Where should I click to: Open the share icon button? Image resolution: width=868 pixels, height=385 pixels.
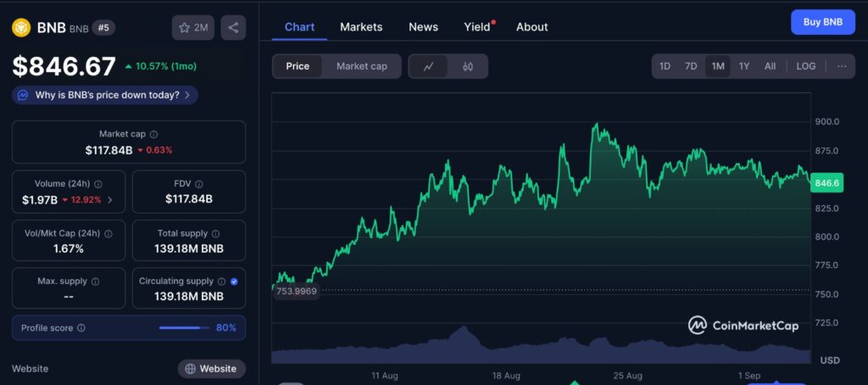pos(233,28)
